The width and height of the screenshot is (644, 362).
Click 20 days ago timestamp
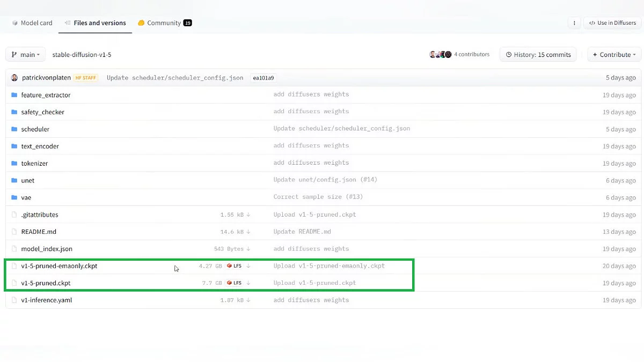click(619, 267)
